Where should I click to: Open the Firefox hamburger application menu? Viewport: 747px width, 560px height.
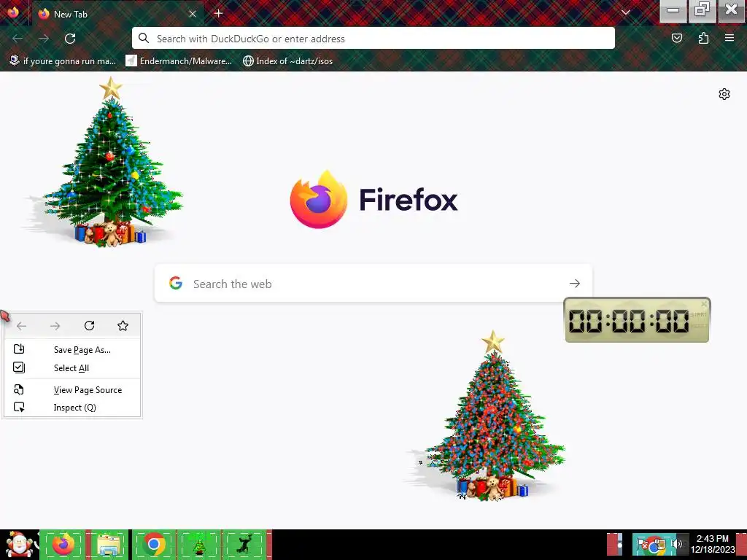[x=729, y=38]
